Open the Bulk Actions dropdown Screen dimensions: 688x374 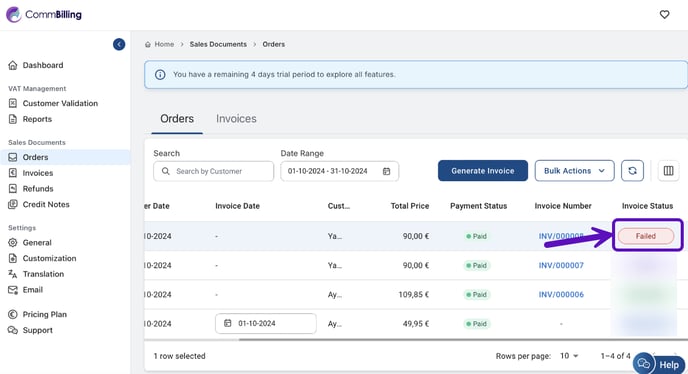574,171
